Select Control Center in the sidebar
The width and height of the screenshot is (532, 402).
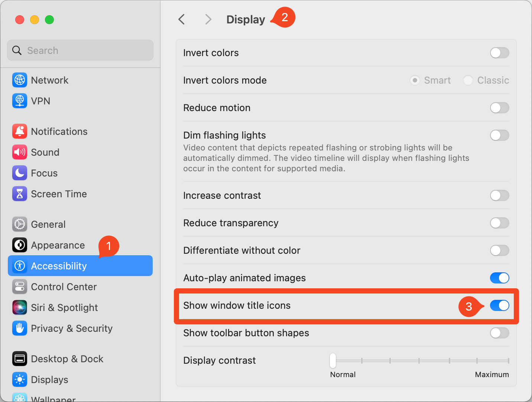[64, 287]
